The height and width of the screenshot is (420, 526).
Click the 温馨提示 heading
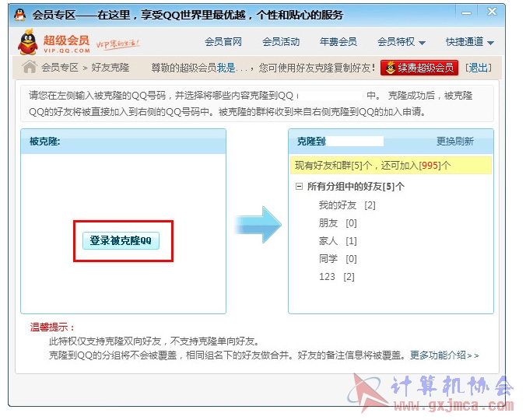tap(52, 327)
